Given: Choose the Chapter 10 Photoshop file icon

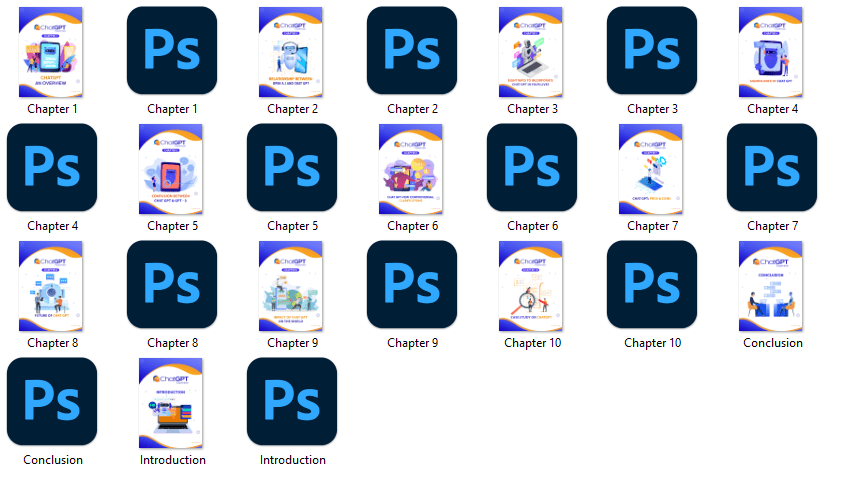Looking at the screenshot, I should pos(652,285).
